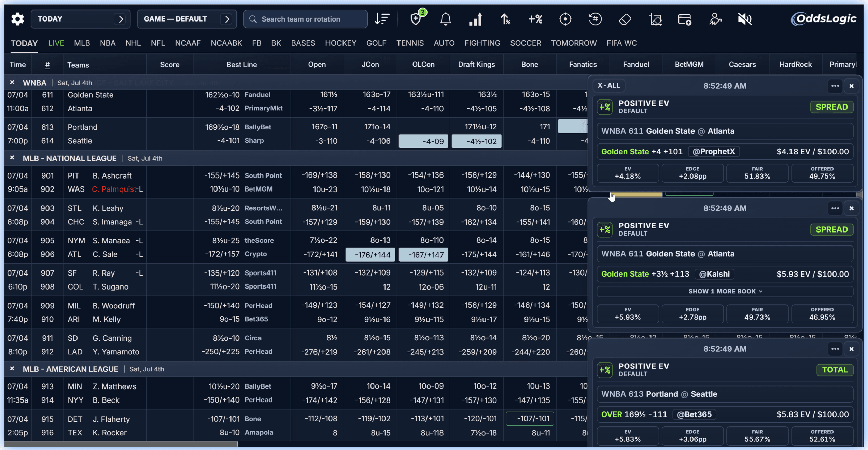This screenshot has height=450, width=868.
Task: Click the +% positive EV toolbar icon
Action: pyautogui.click(x=535, y=19)
